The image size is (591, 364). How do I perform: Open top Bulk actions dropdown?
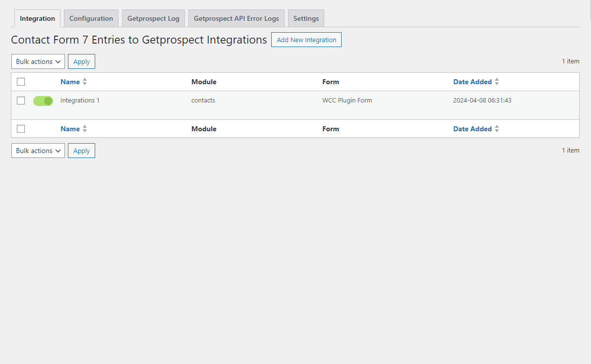click(38, 61)
